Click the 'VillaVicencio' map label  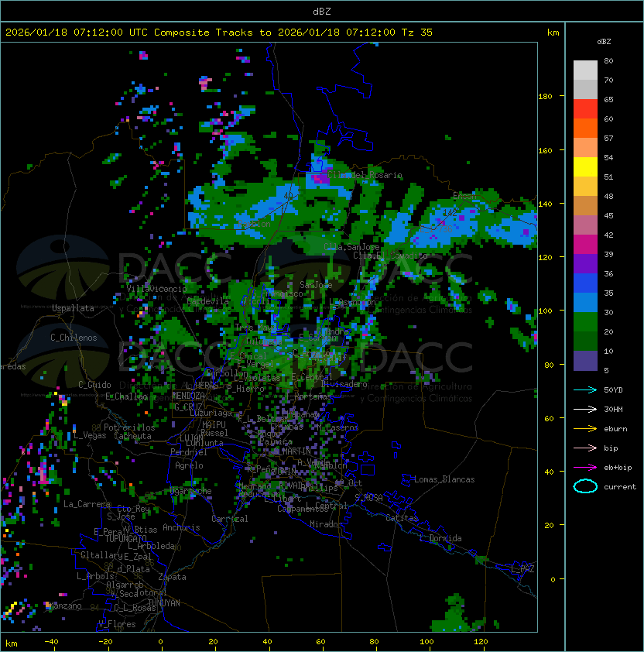[x=156, y=289]
